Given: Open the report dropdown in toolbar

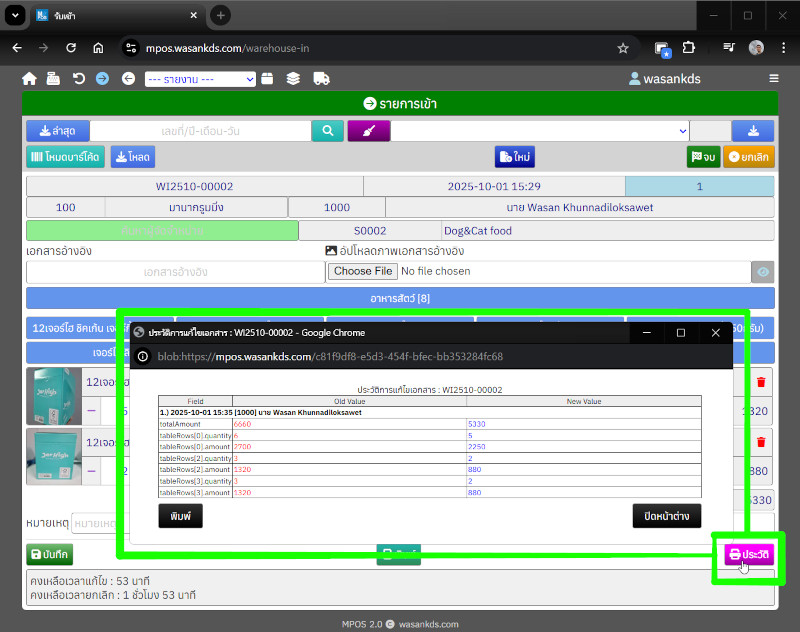Looking at the screenshot, I should 200,79.
